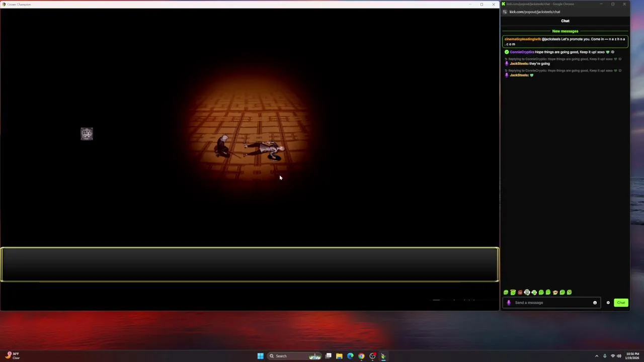Click the purple microphone identity icon in message box

coord(509,303)
